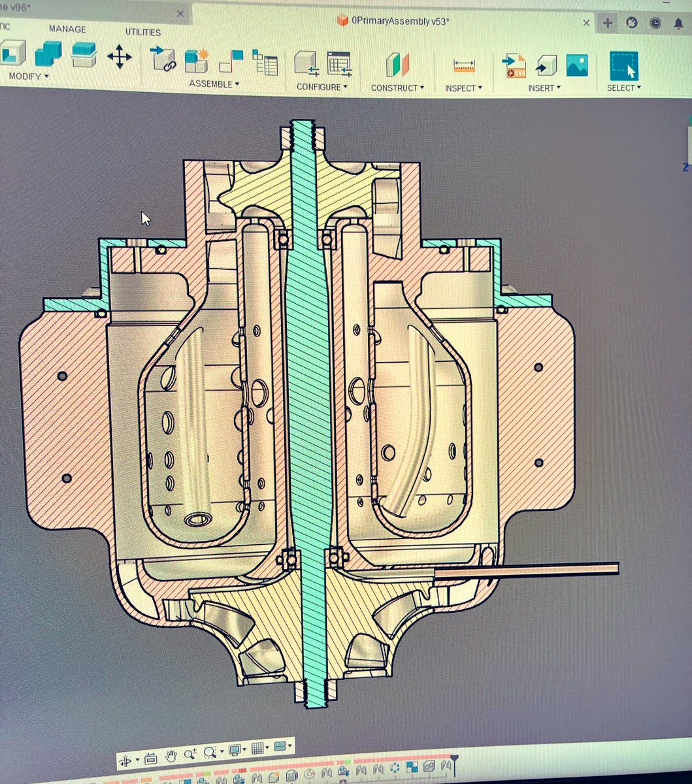Activate the Select tool with a dashed box
The image size is (692, 784).
pyautogui.click(x=624, y=65)
